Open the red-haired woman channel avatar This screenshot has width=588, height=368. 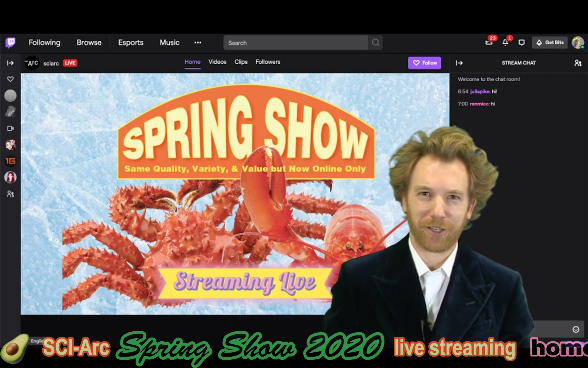pyautogui.click(x=10, y=177)
